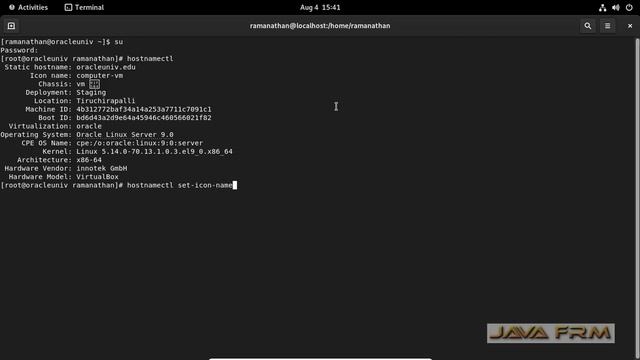
Task: Open terminal search
Action: (x=588, y=26)
